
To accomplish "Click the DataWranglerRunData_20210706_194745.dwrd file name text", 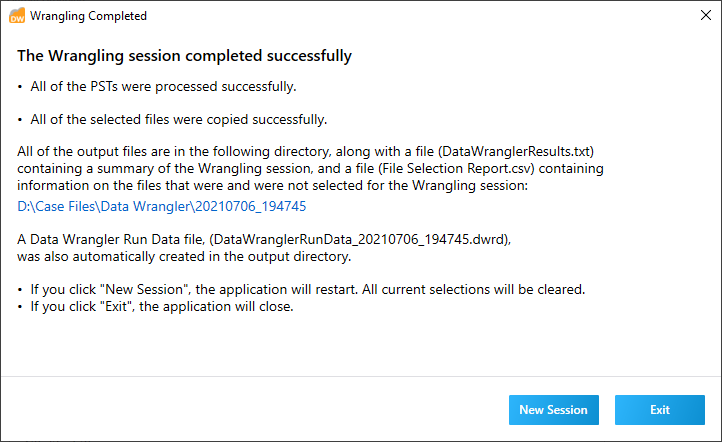I will (x=360, y=239).
